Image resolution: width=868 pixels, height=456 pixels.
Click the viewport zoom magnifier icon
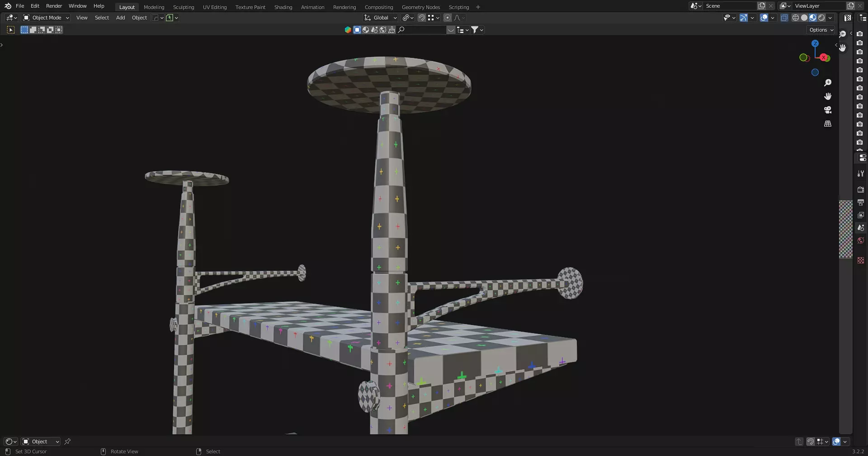click(828, 83)
